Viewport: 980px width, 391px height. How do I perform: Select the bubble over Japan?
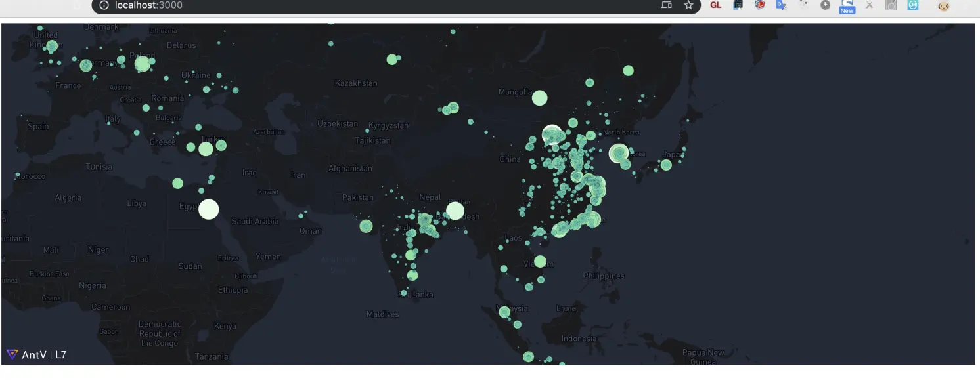click(666, 165)
